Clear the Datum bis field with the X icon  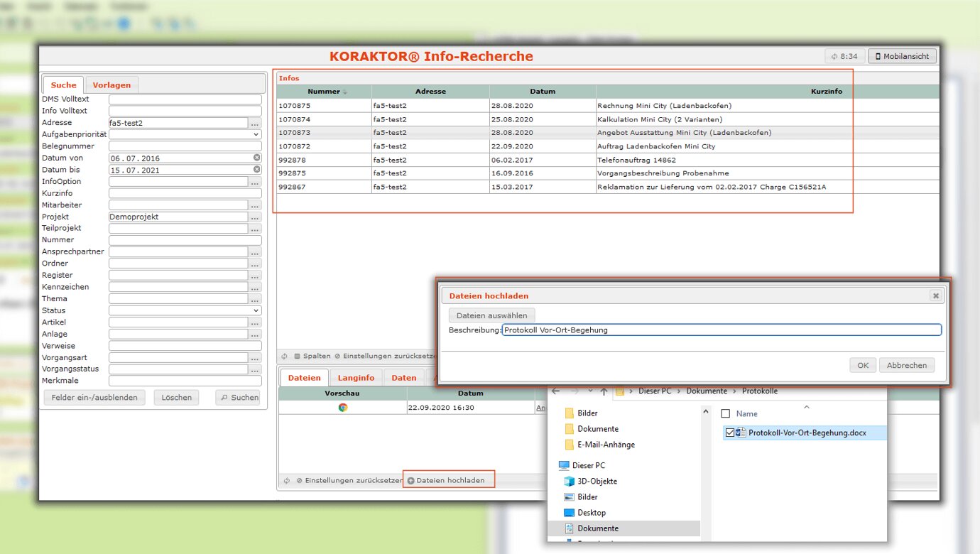(x=257, y=170)
